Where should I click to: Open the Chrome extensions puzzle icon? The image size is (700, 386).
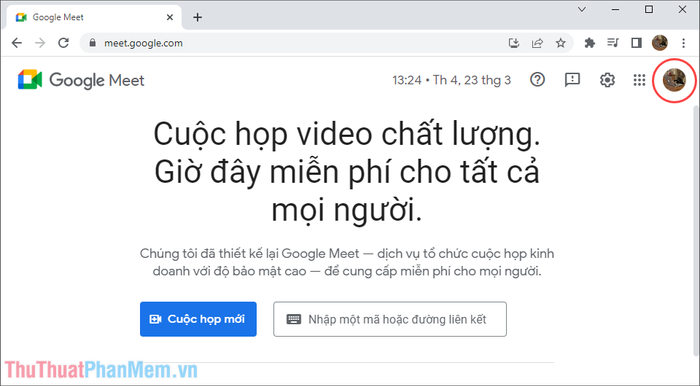tap(590, 43)
